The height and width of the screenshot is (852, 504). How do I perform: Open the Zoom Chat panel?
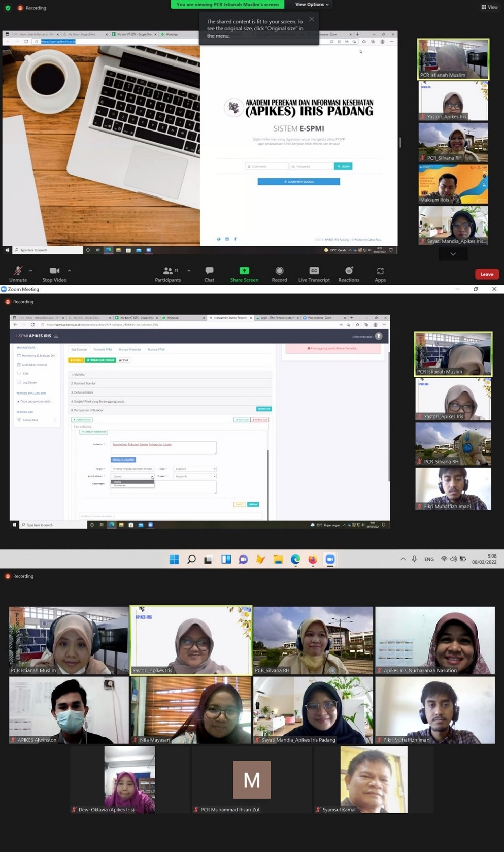pyautogui.click(x=209, y=274)
